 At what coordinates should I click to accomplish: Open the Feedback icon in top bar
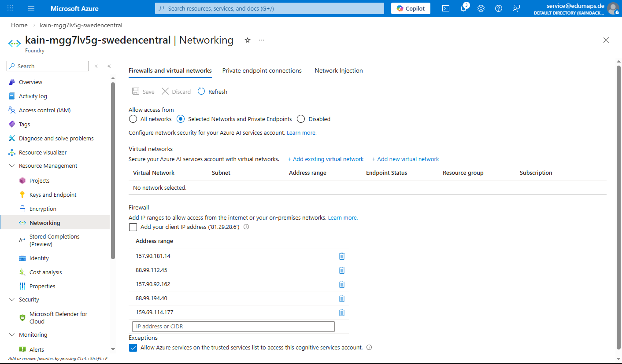click(516, 8)
